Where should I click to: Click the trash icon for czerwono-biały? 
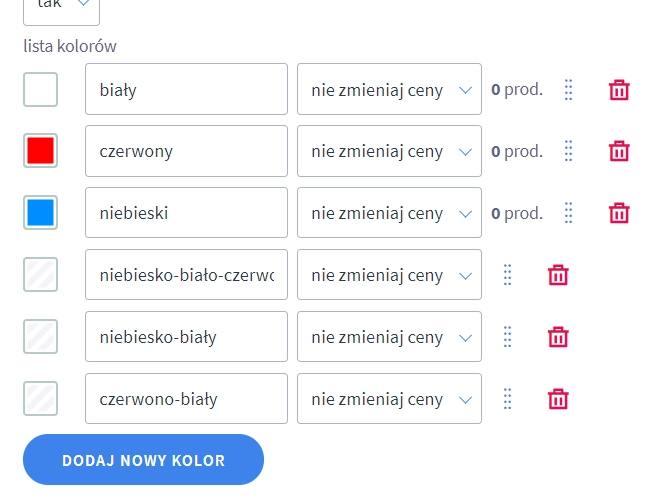click(558, 399)
